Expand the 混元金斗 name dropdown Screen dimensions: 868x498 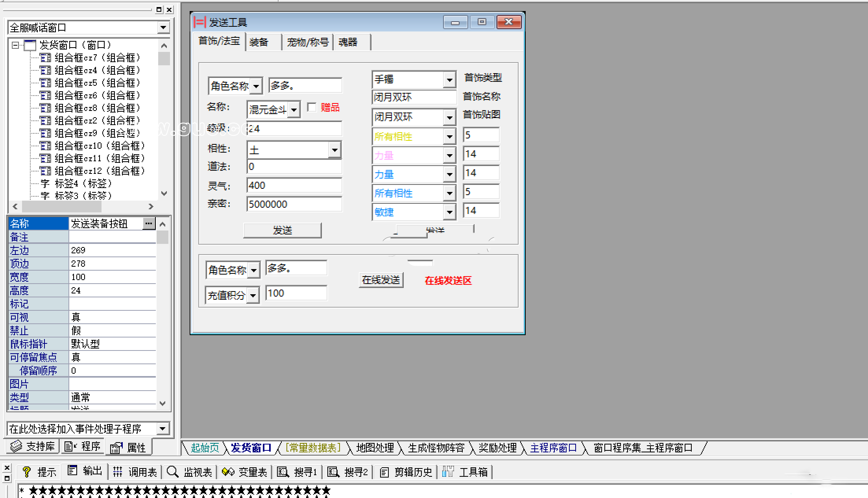tap(294, 110)
